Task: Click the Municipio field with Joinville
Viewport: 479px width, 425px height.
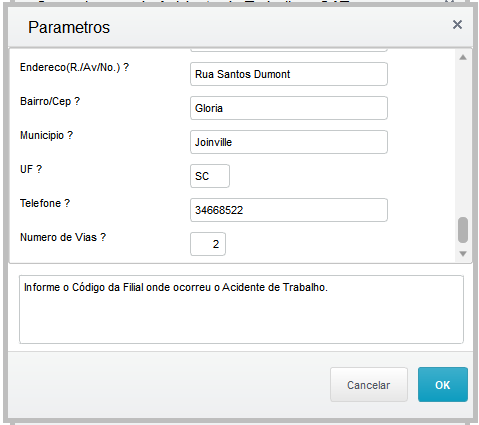Action: tap(289, 142)
